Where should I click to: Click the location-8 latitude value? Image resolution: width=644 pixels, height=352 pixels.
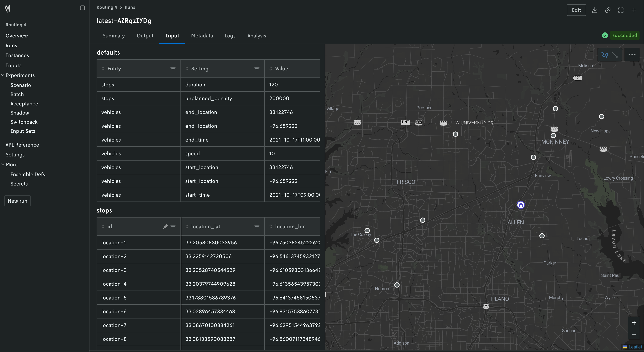(x=210, y=339)
